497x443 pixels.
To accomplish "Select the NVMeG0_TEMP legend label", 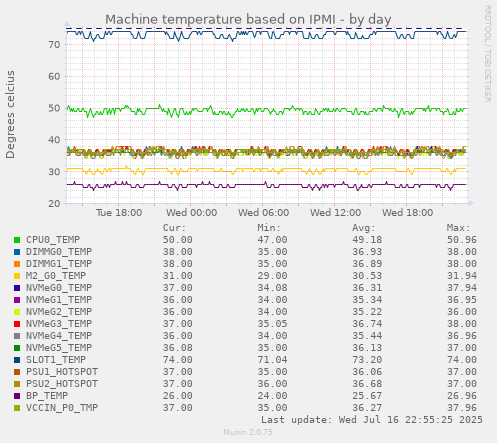I will tap(59, 288).
